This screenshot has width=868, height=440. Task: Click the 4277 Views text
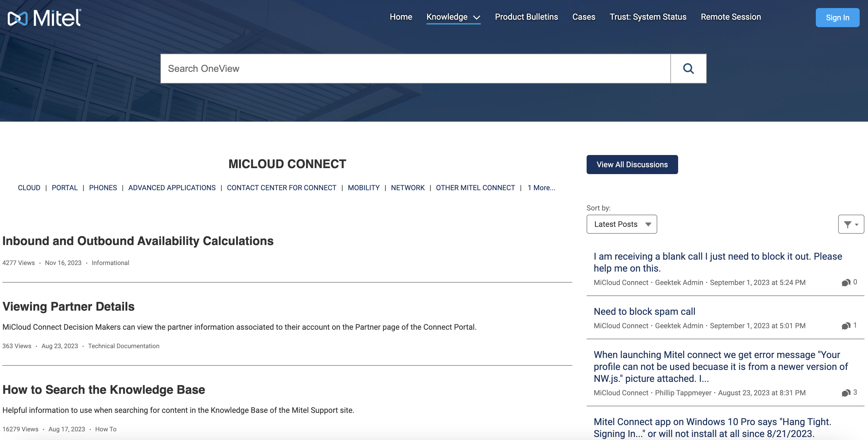click(x=18, y=263)
